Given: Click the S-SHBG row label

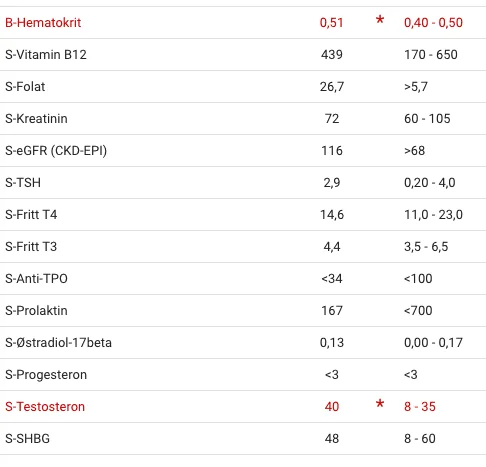Looking at the screenshot, I should click(27, 439).
